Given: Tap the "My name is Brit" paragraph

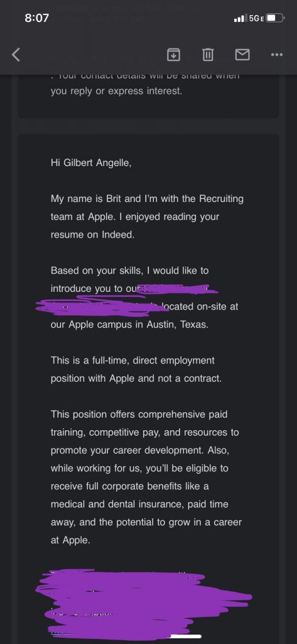Looking at the screenshot, I should (147, 217).
